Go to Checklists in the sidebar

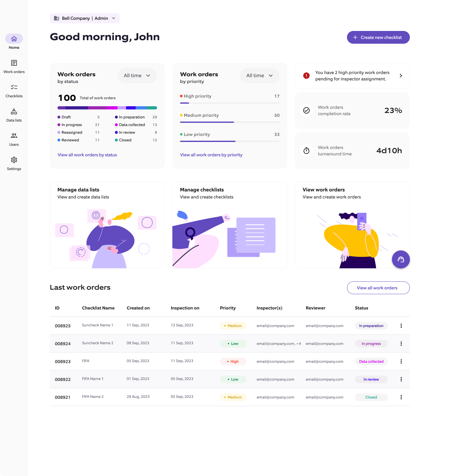tap(14, 87)
